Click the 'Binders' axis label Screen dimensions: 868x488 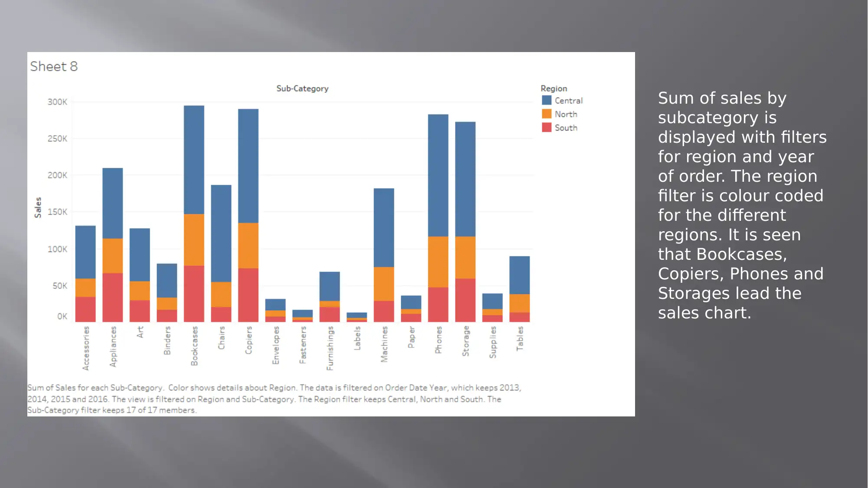[167, 341]
